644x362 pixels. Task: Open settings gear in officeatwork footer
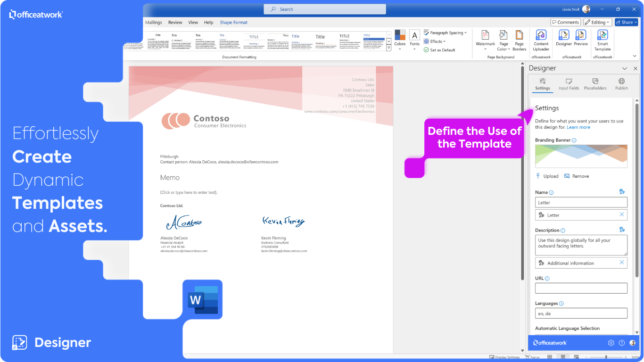611,343
